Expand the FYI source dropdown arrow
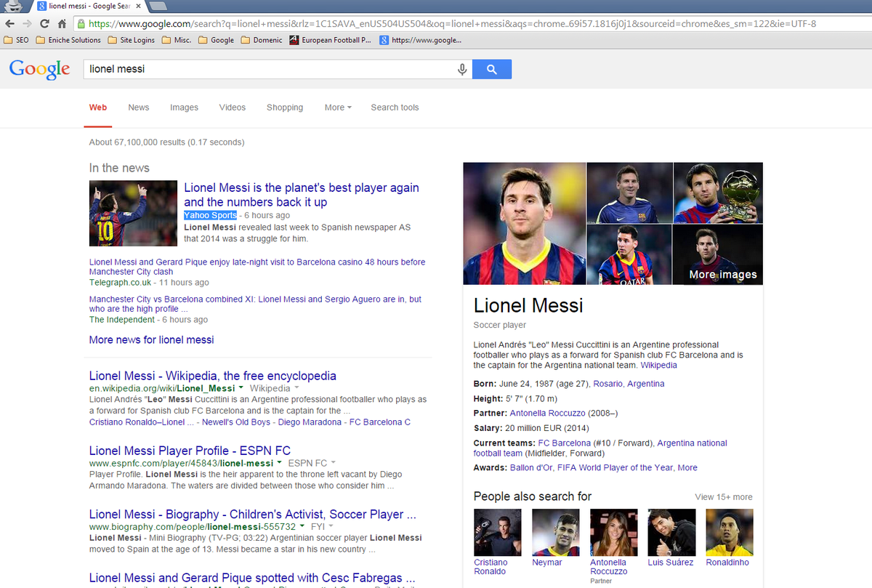 [331, 526]
